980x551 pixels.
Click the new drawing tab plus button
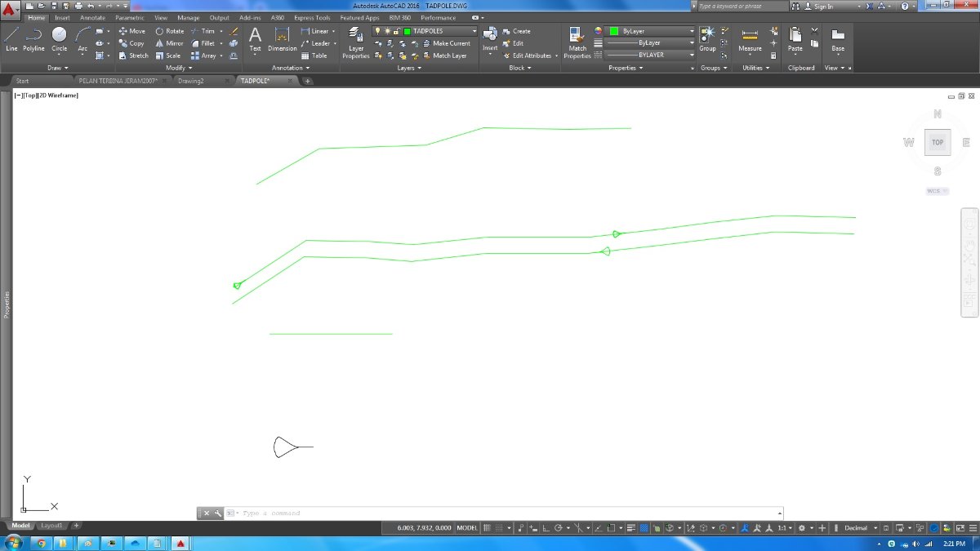click(307, 81)
